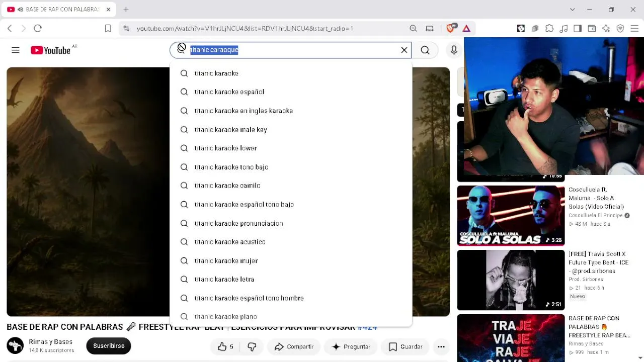Select "titanic karaoke camilo" suggestion

click(291, 186)
